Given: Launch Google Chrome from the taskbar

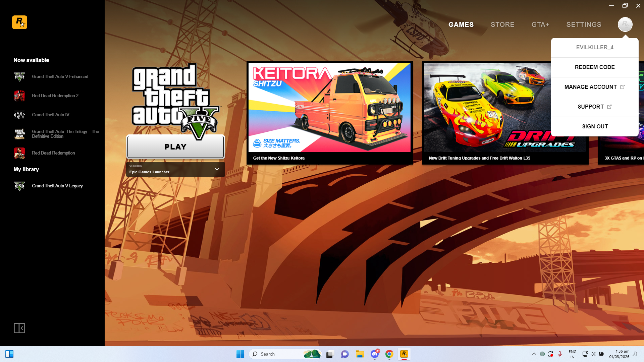Looking at the screenshot, I should pyautogui.click(x=389, y=354).
